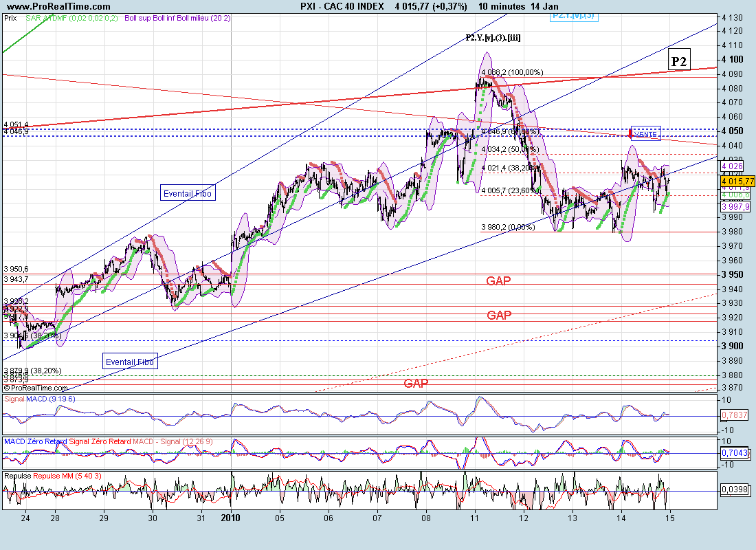This screenshot has height=550, width=756.
Task: Select the 4 005,7 (23,60%) Fibonacci label
Action: [x=510, y=190]
